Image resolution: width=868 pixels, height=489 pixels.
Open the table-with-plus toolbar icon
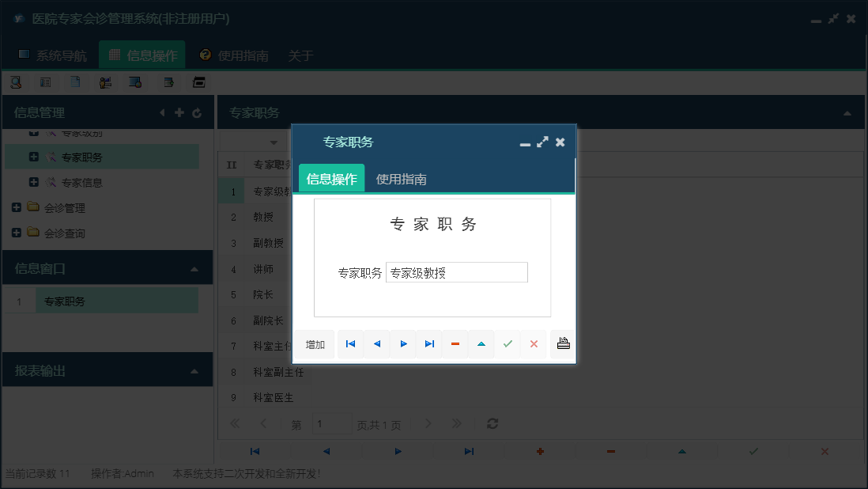point(168,81)
